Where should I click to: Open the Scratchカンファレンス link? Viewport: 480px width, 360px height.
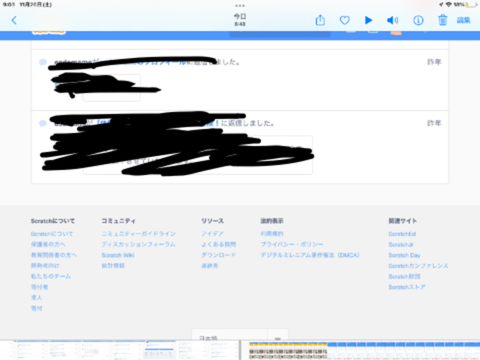click(x=418, y=266)
